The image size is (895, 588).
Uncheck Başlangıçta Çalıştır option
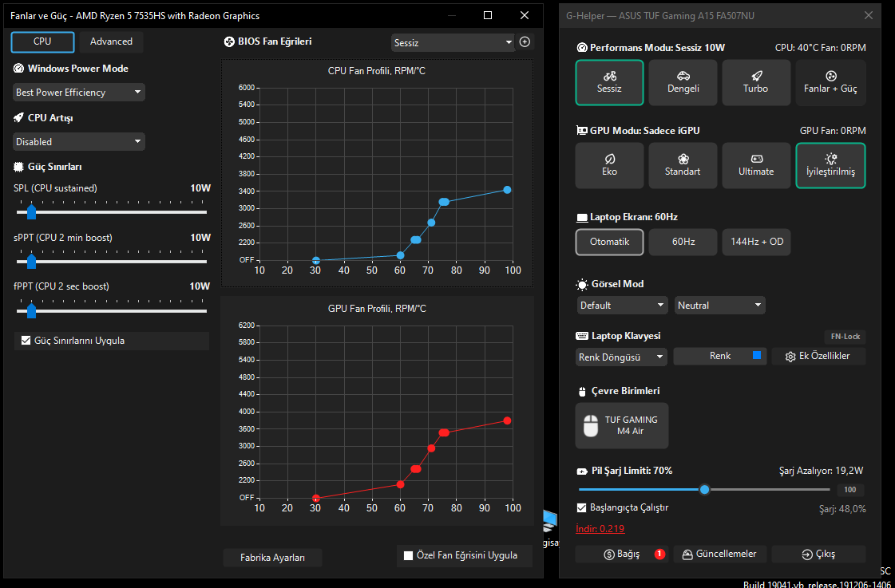582,507
